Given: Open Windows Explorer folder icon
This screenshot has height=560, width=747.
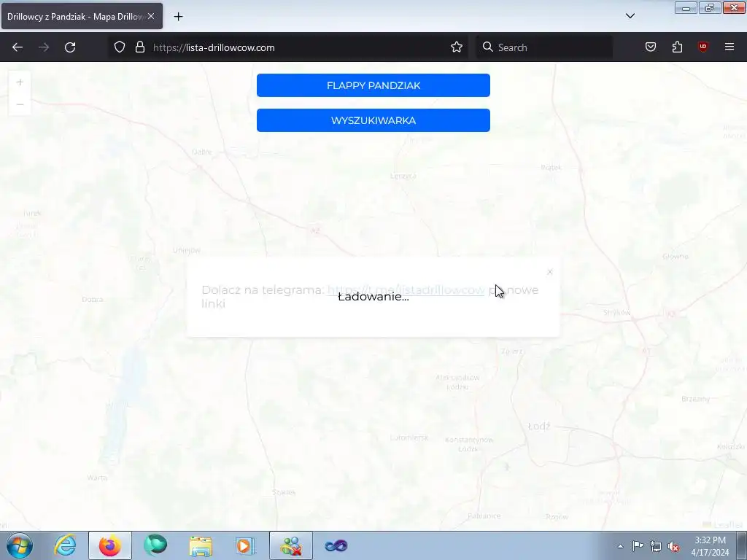Looking at the screenshot, I should pyautogui.click(x=201, y=545).
